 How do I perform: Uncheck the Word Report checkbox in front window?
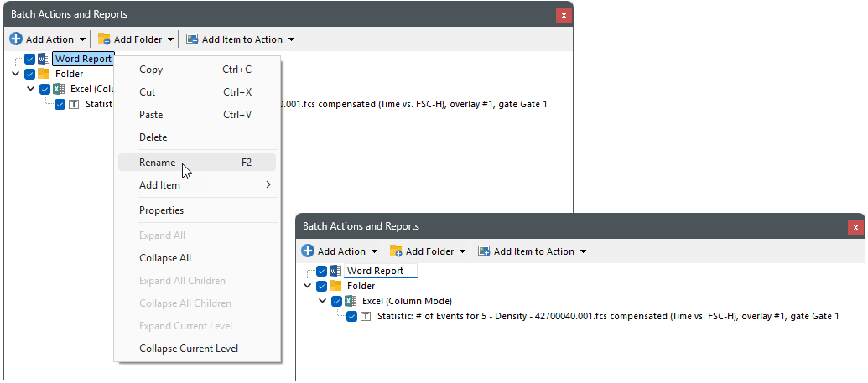pyautogui.click(x=322, y=272)
